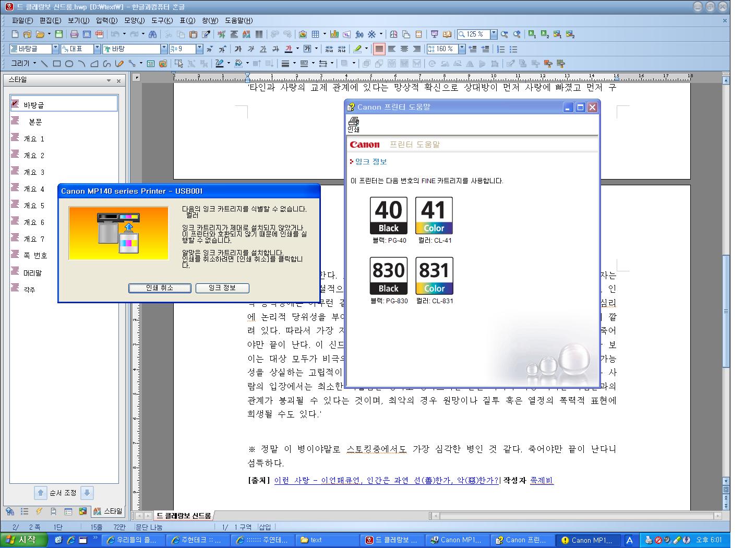Activate the object selection cursor tool
Viewport: 756px width, 548px height.
point(179,64)
